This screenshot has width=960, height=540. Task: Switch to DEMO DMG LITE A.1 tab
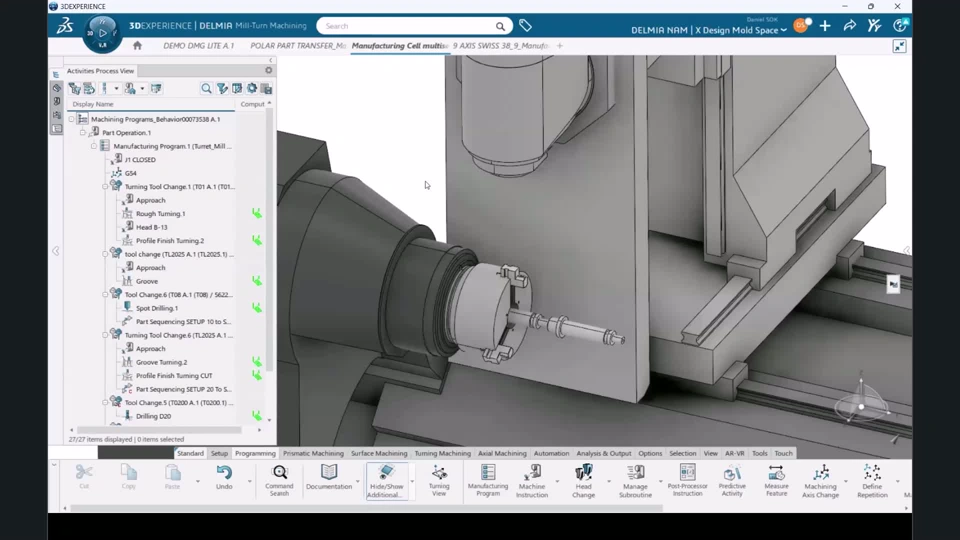[198, 46]
